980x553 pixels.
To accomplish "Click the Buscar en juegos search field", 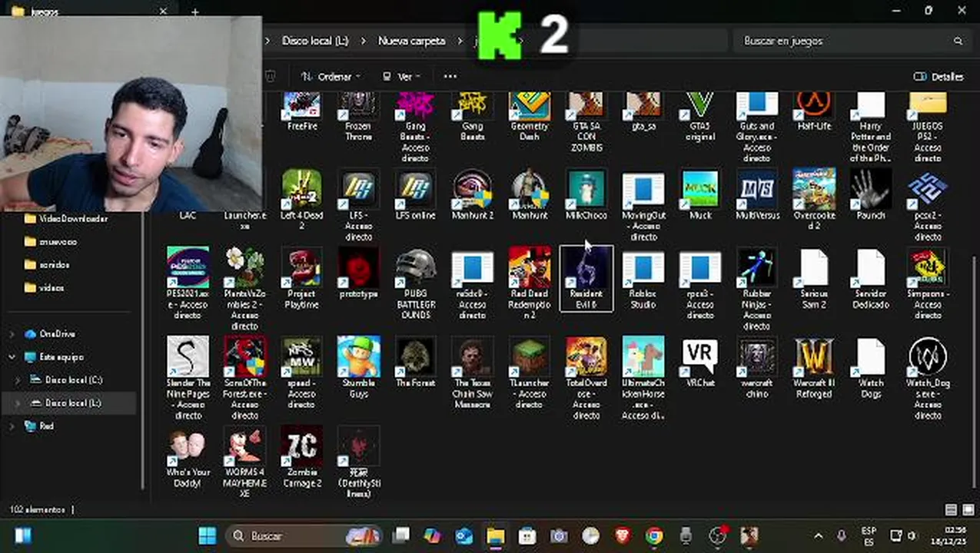I will click(852, 41).
